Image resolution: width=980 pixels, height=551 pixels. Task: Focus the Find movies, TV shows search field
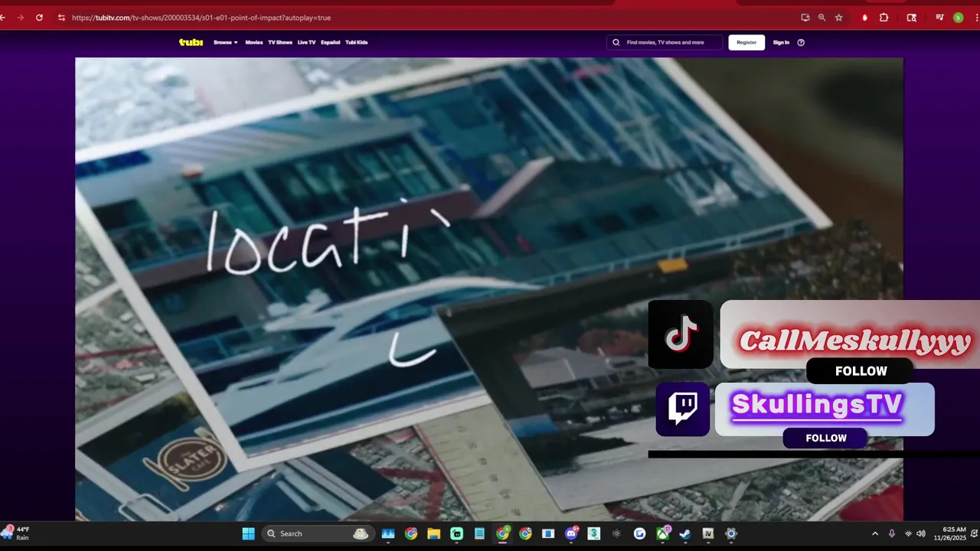click(x=665, y=42)
